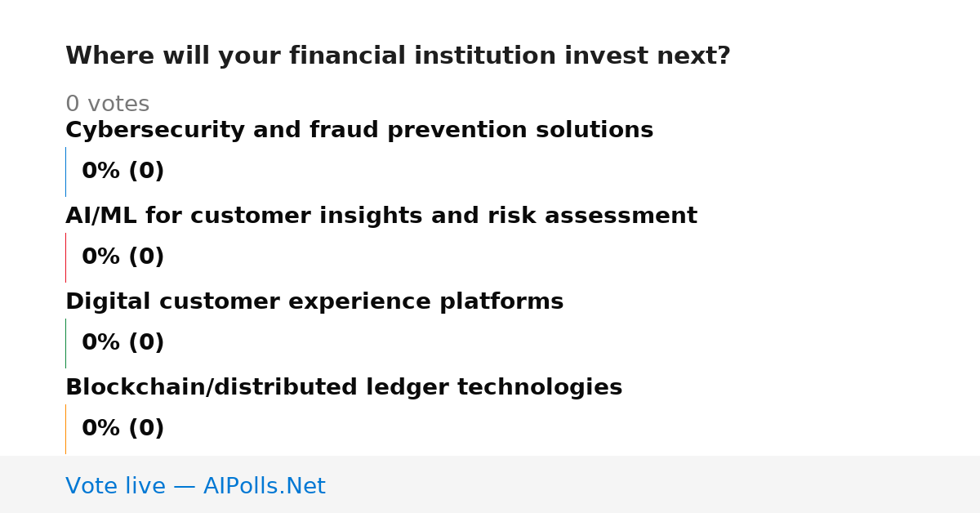
Task: Click the poll question heading
Action: click(398, 56)
